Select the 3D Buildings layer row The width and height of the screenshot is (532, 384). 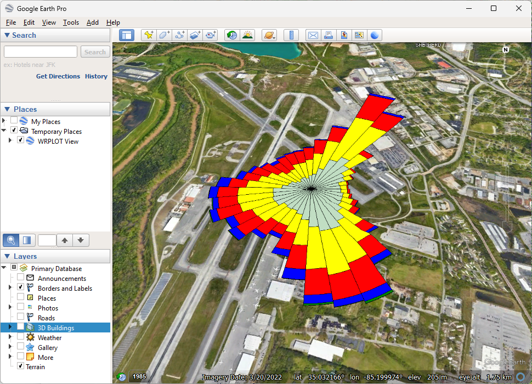(56, 327)
